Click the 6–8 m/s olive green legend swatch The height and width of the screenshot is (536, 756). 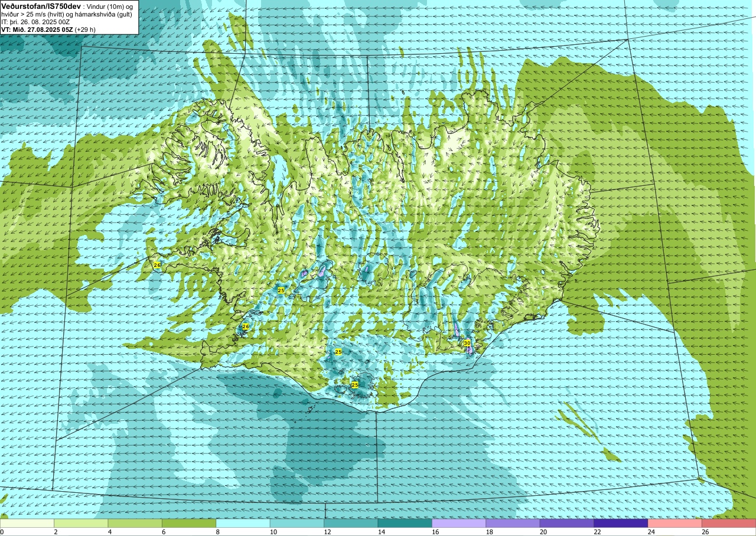click(x=189, y=523)
